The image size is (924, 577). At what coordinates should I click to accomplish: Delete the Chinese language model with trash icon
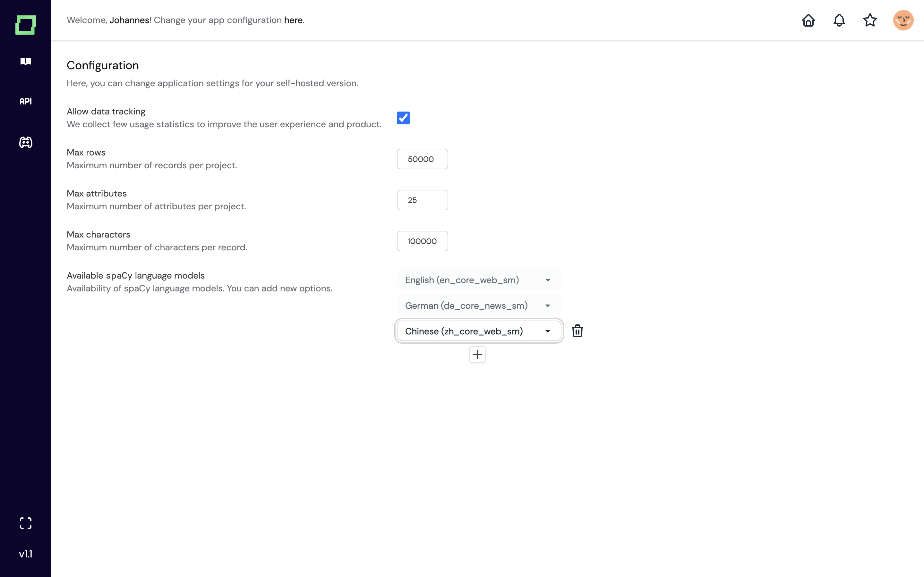(577, 331)
